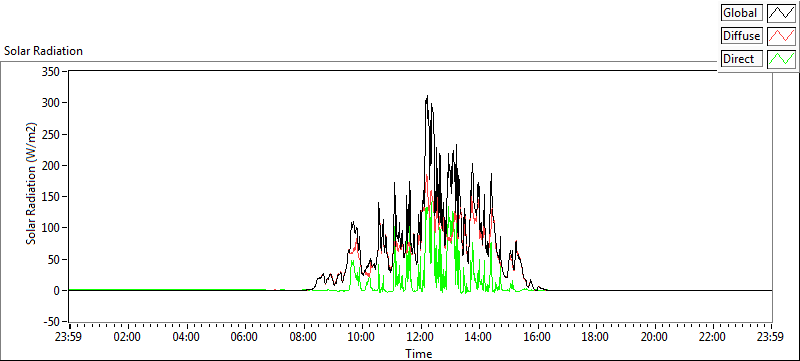Click the X-axis time 02:00
The width and height of the screenshot is (800, 361).
(x=128, y=338)
